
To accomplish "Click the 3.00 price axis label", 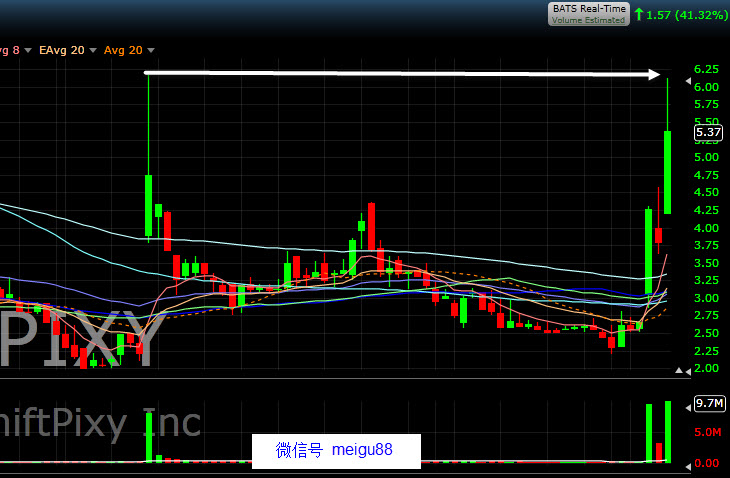I will pos(706,298).
